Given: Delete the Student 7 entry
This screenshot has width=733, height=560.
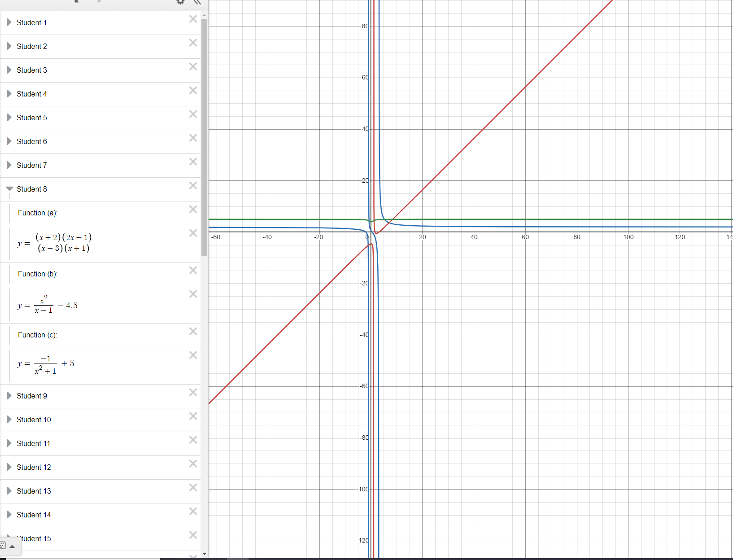Looking at the screenshot, I should click(x=193, y=162).
